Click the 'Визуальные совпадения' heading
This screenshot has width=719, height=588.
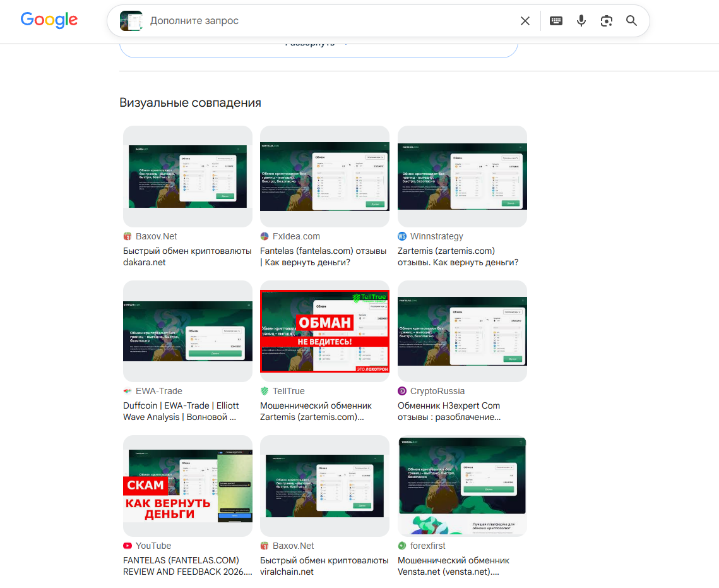click(x=190, y=103)
